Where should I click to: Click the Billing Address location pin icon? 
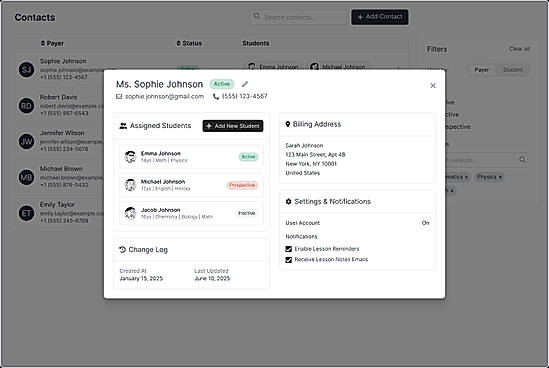(288, 124)
